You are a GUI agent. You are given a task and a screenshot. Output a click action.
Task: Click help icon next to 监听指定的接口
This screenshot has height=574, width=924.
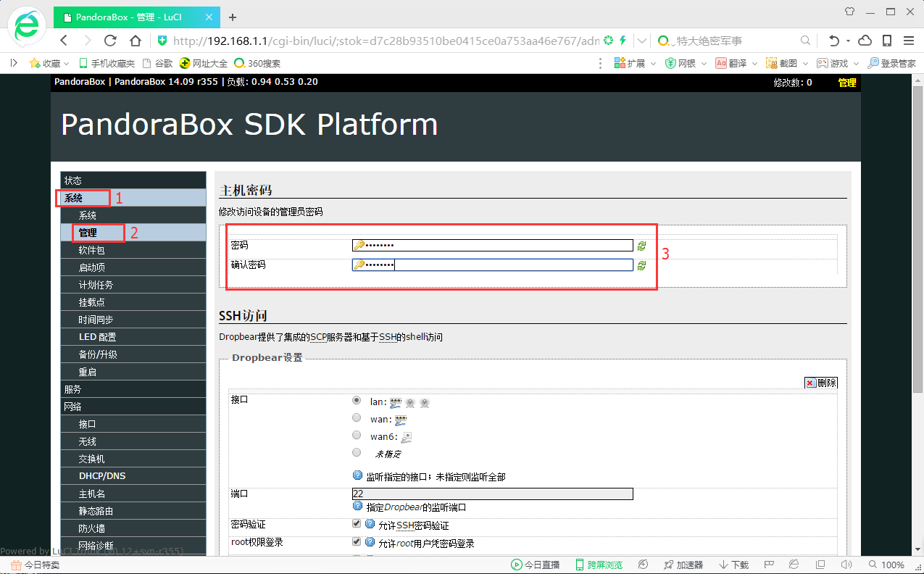coord(357,476)
